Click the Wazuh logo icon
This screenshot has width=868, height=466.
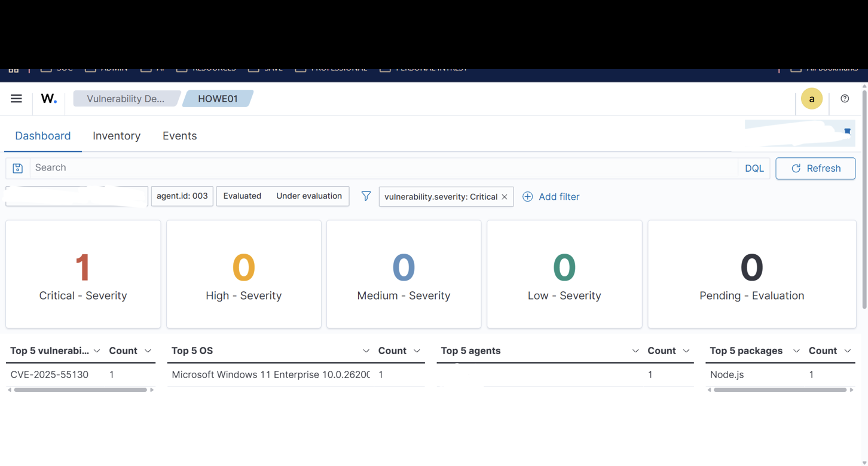48,98
